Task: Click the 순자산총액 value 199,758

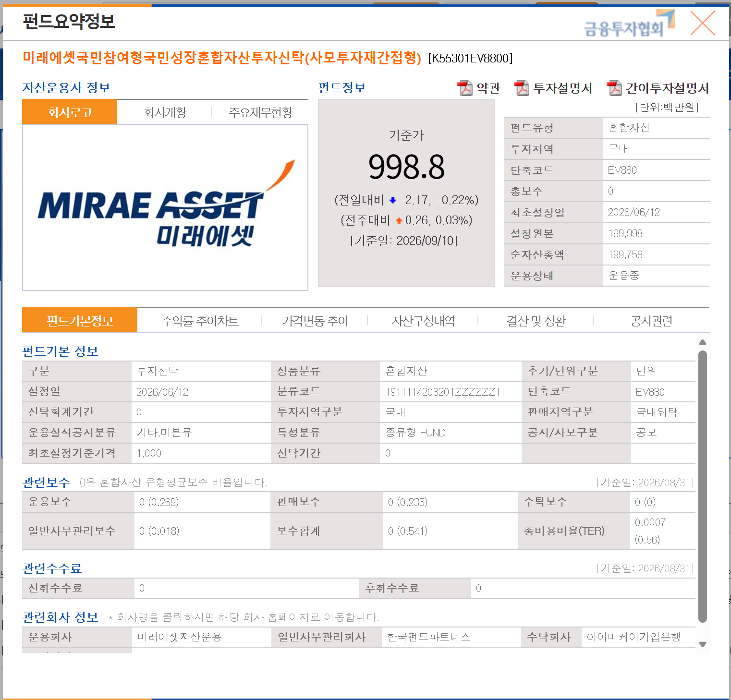Action: 625,255
